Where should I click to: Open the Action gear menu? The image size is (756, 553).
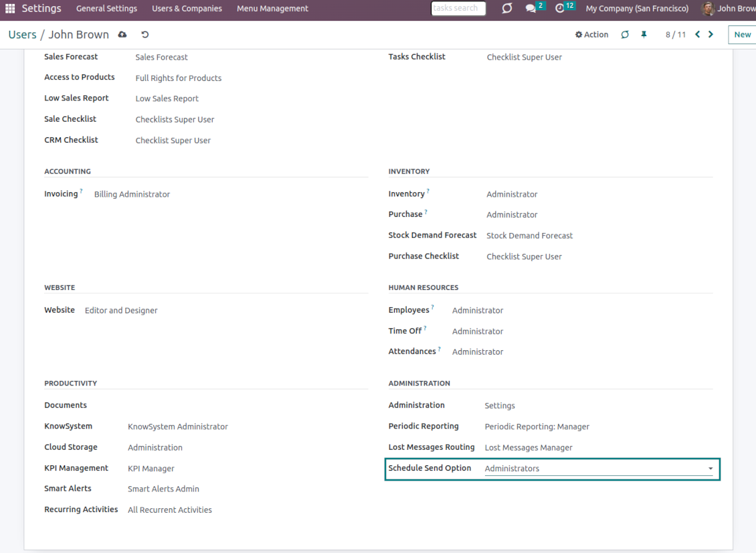pos(591,34)
